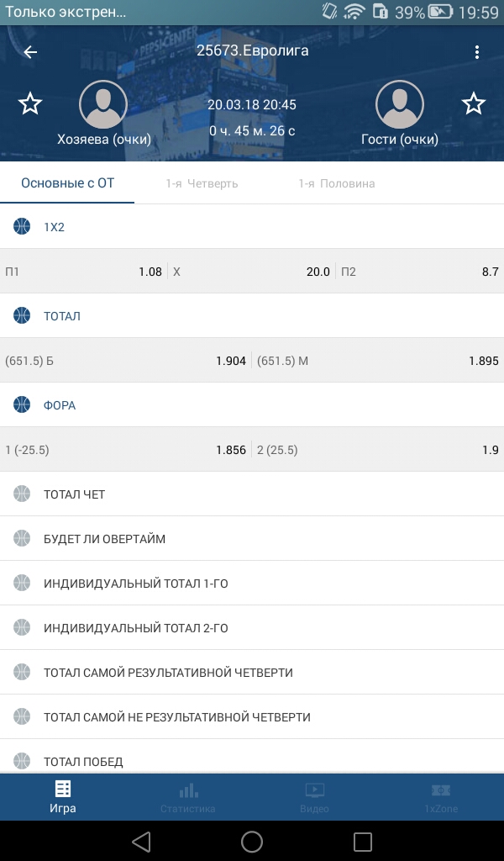Switch to 1-я Половина tab
This screenshot has height=861, width=504.
(x=336, y=183)
